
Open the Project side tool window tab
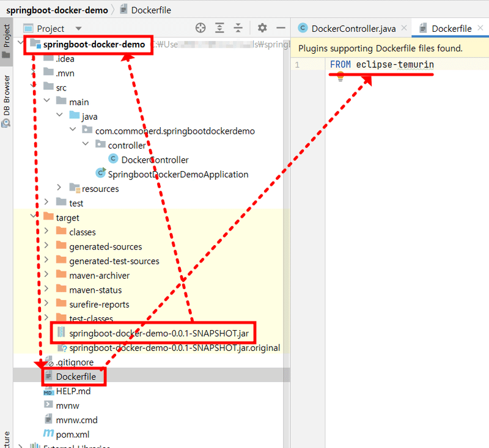(6, 41)
